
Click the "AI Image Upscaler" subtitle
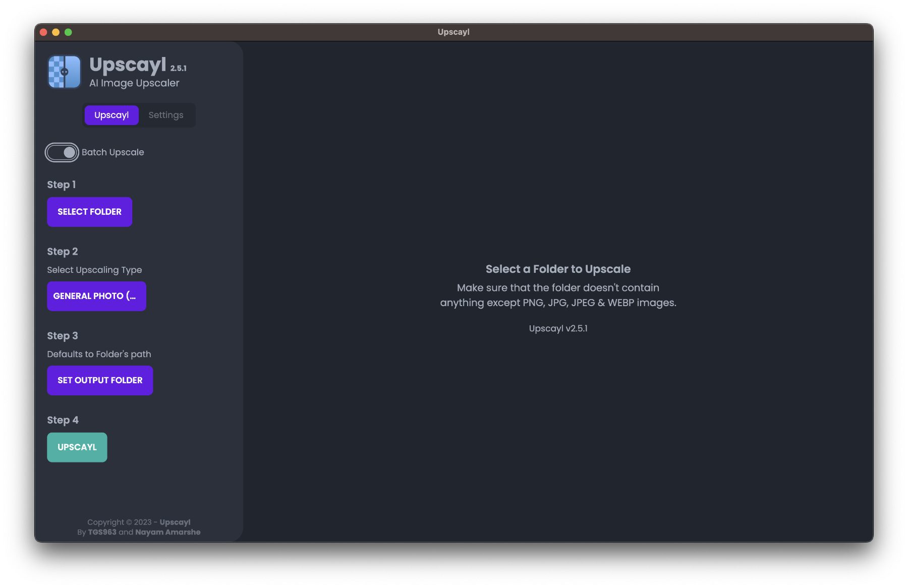point(134,83)
